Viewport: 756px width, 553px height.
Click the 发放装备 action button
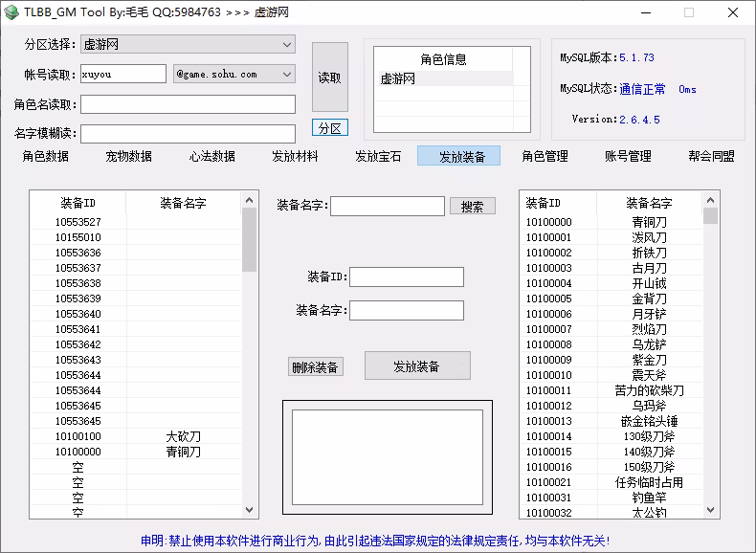417,365
